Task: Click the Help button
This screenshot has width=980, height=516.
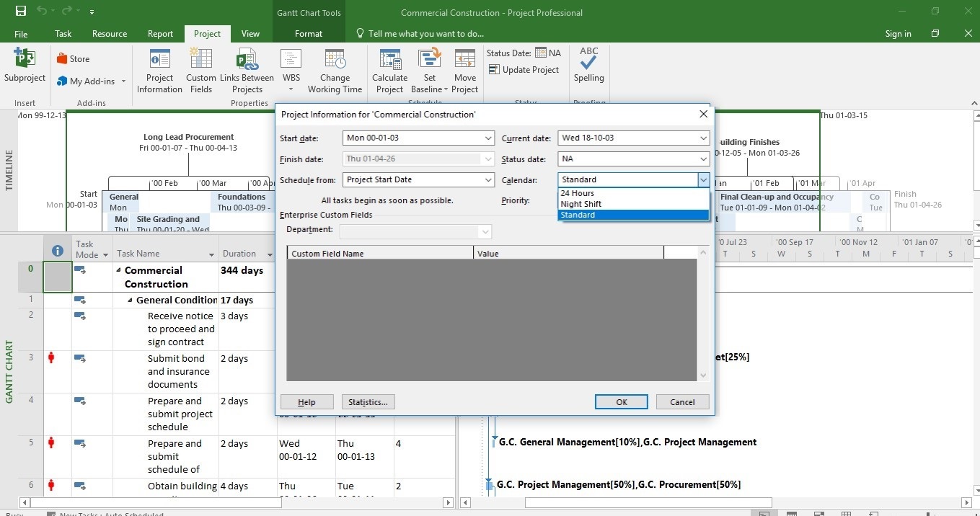Action: point(306,402)
